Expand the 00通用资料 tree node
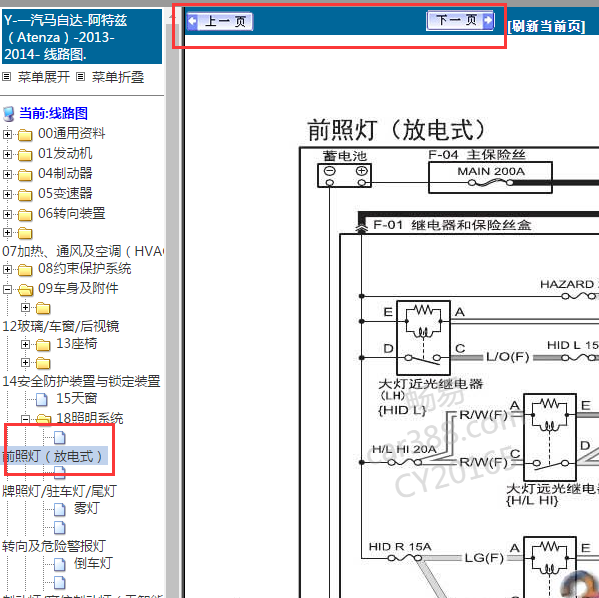 pyautogui.click(x=7, y=134)
